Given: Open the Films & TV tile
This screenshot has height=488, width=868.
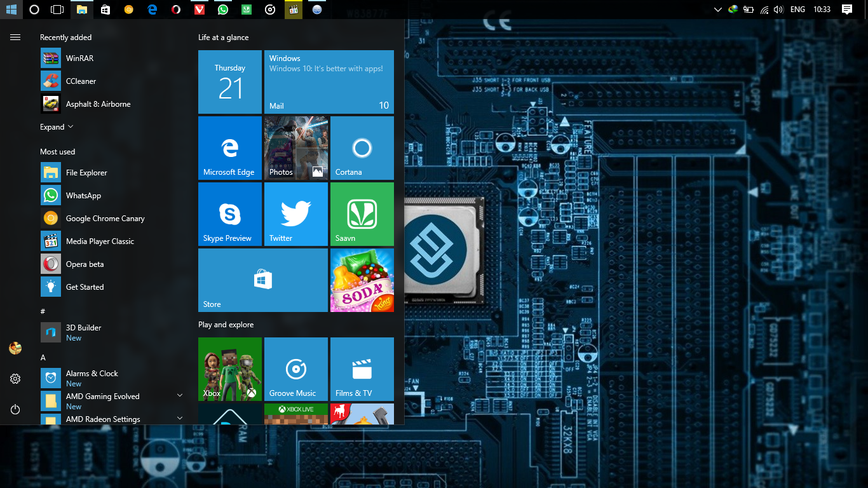Looking at the screenshot, I should [362, 369].
